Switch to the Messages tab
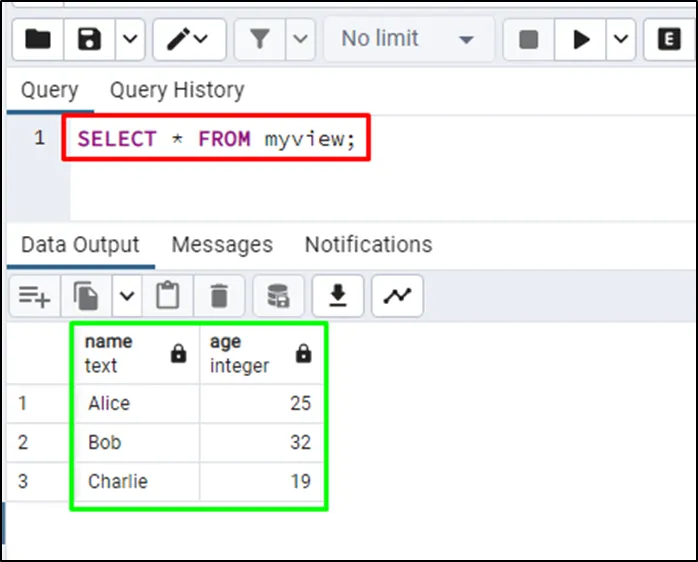Viewport: 698px width, 562px height. [222, 245]
